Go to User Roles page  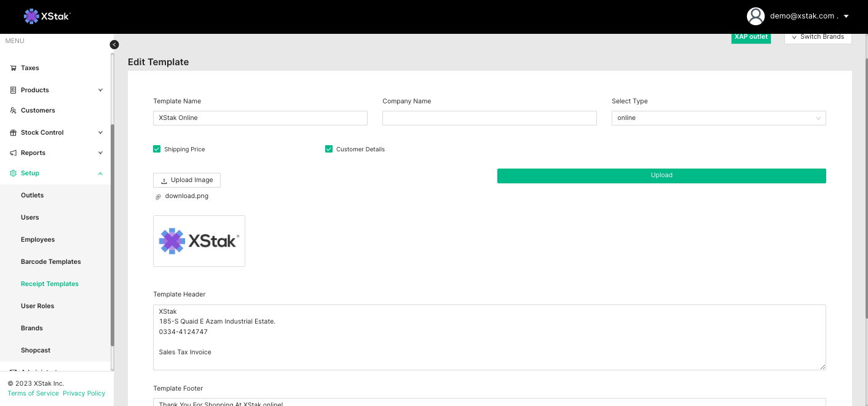(x=37, y=306)
